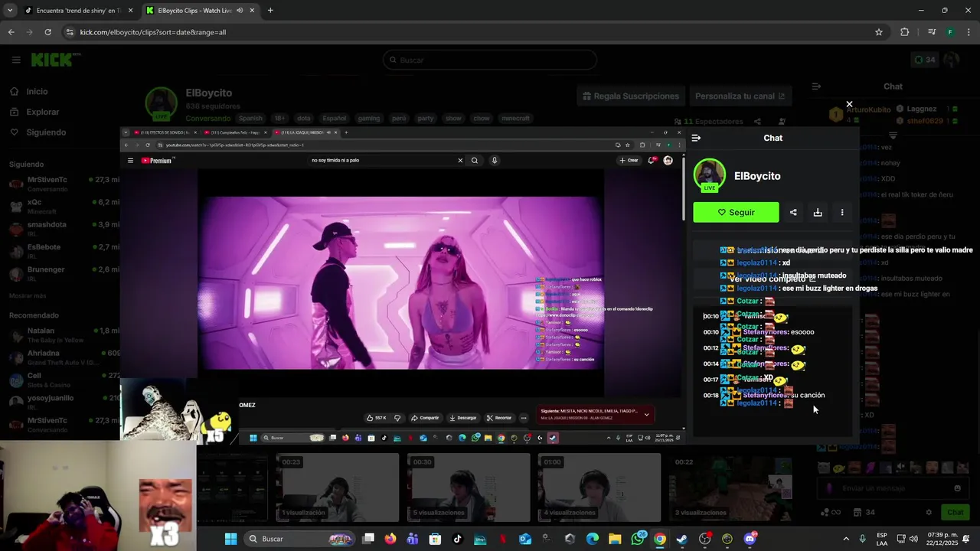The width and height of the screenshot is (980, 551).
Task: Reload the Kick page
Action: tap(47, 32)
